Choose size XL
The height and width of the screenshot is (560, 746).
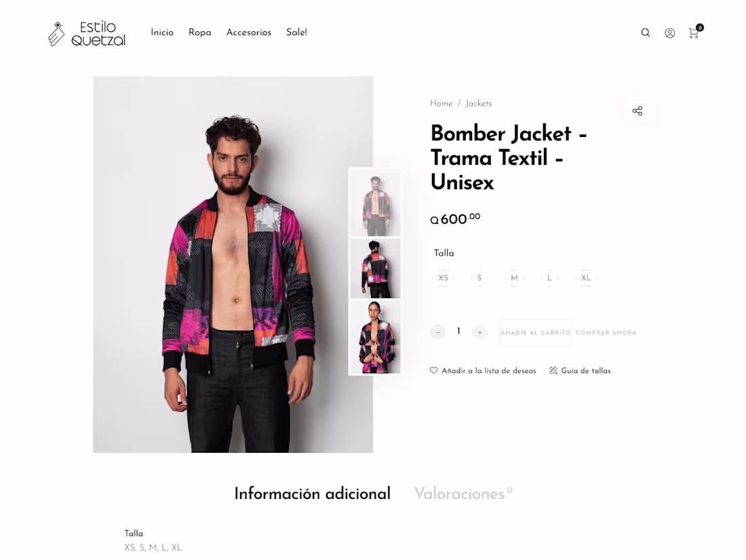586,278
